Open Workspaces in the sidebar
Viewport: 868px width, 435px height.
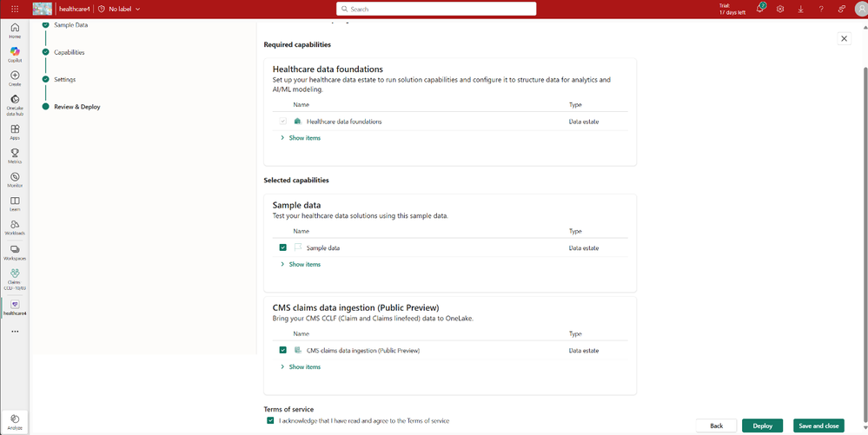[x=15, y=253]
